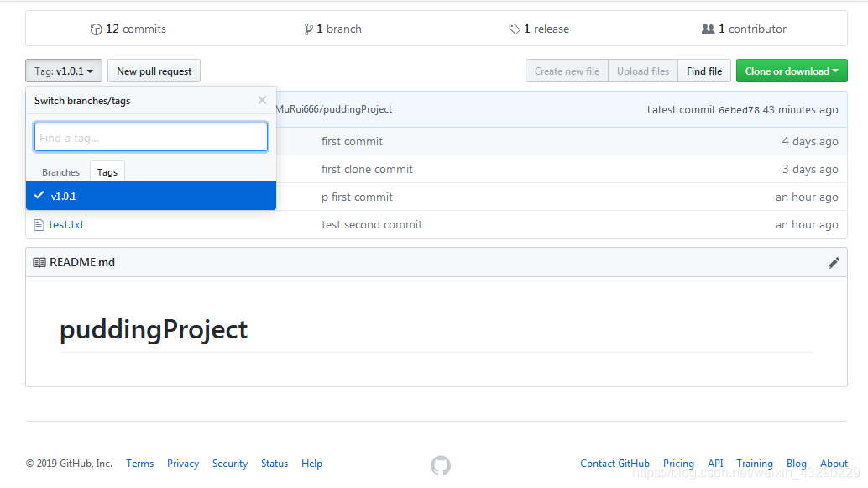This screenshot has height=488, width=868.
Task: Click the Blog footer link
Action: (796, 464)
